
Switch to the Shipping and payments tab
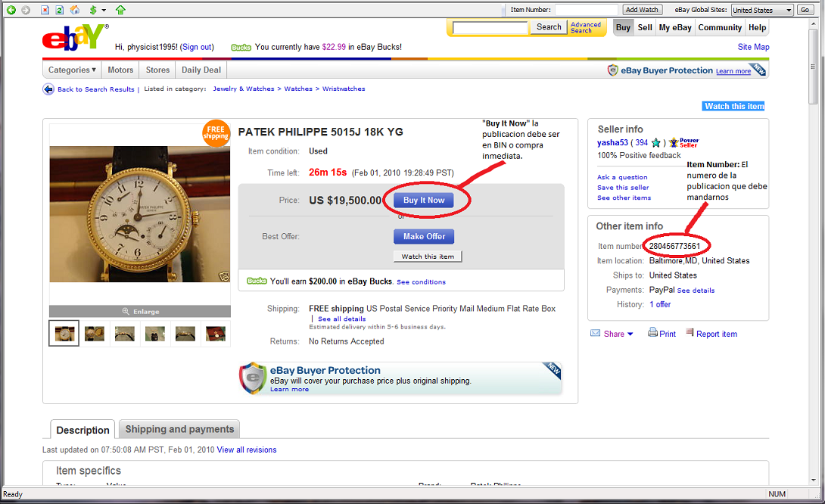179,429
